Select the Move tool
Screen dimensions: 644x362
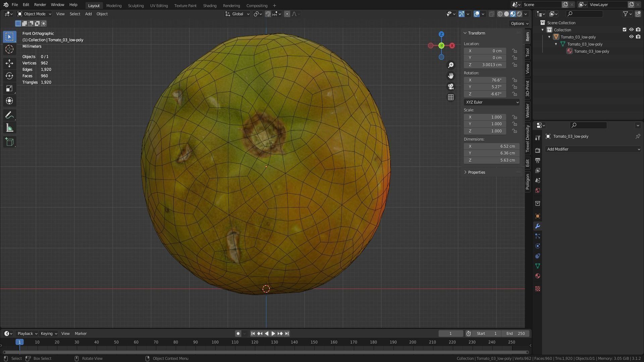[x=9, y=63]
